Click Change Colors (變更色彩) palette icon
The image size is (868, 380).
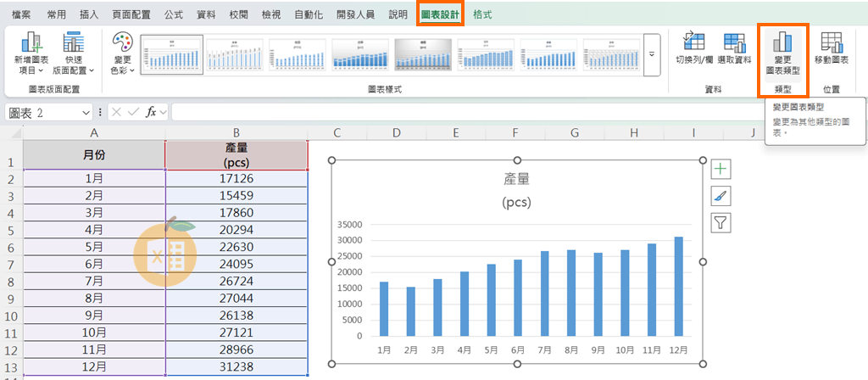click(122, 44)
